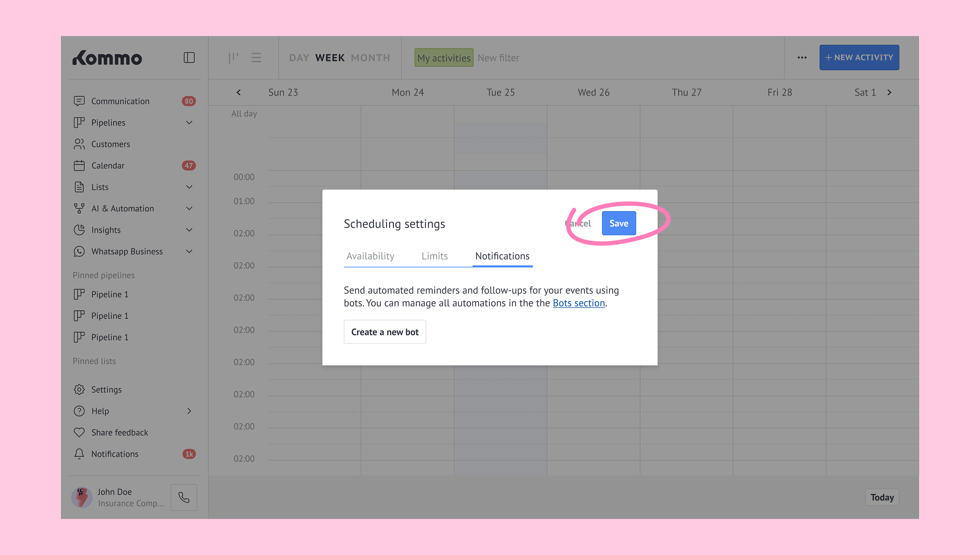Go to next week arrow
The image size is (980, 555).
click(x=889, y=93)
